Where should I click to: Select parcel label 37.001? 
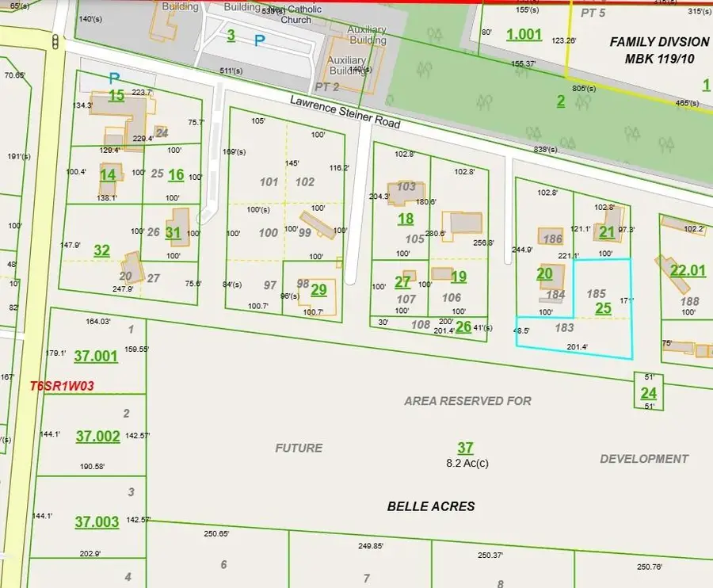pos(96,357)
